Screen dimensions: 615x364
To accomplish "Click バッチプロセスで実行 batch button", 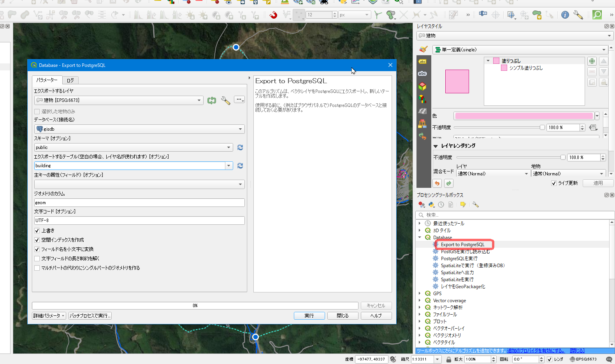I will (x=90, y=316).
